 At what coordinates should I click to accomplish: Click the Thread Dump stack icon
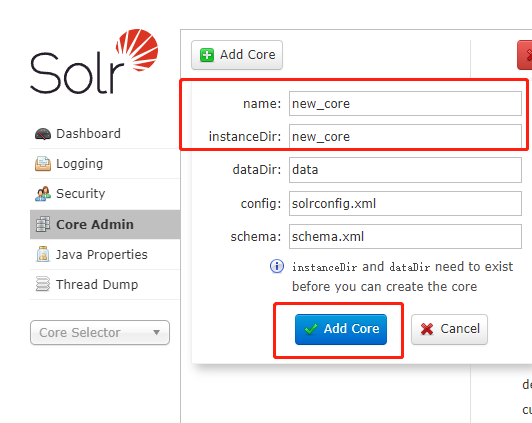[x=43, y=284]
